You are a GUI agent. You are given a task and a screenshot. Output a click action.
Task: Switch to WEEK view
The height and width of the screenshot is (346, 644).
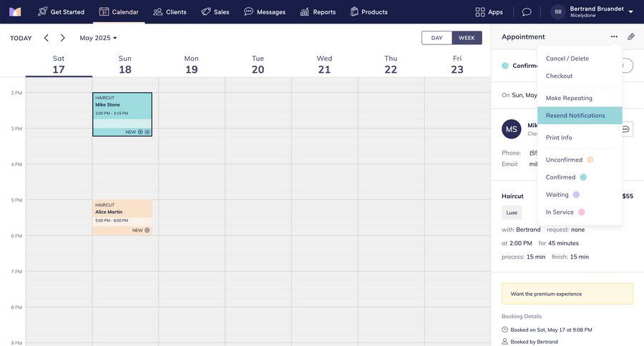tap(467, 38)
